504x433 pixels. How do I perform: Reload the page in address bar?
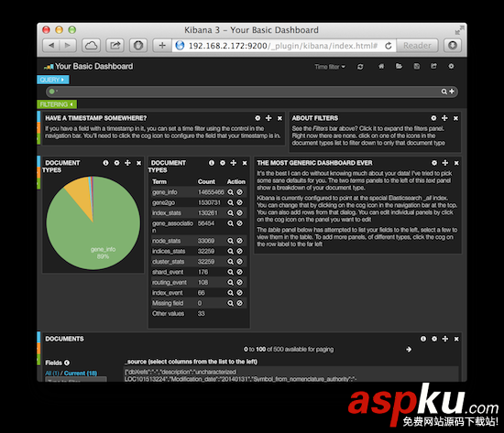point(389,46)
